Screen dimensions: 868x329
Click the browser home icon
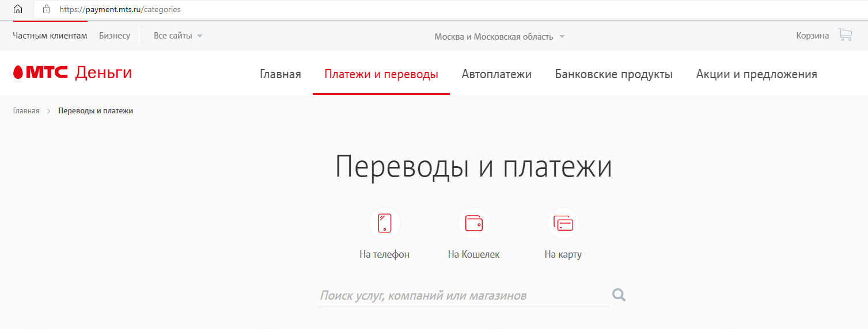[x=18, y=9]
